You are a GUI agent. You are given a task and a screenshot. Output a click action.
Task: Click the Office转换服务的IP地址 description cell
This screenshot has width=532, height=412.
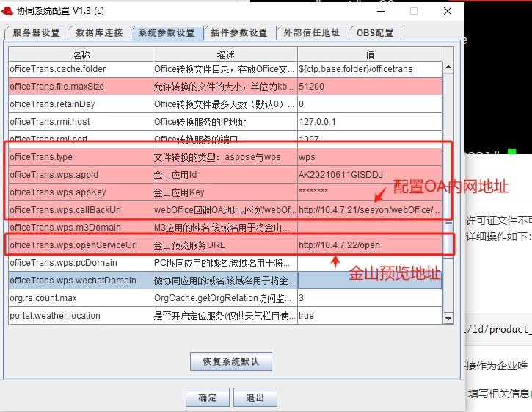(225, 122)
